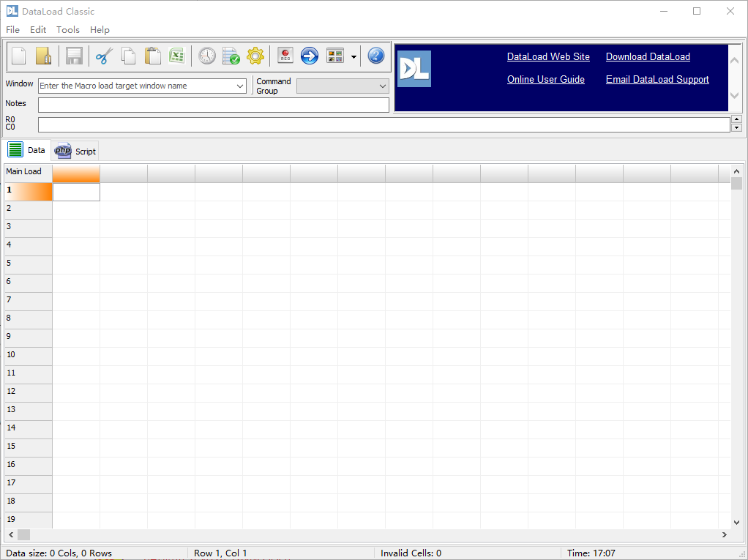Open the Help menu
Screen dimensions: 748x560
[100, 29]
